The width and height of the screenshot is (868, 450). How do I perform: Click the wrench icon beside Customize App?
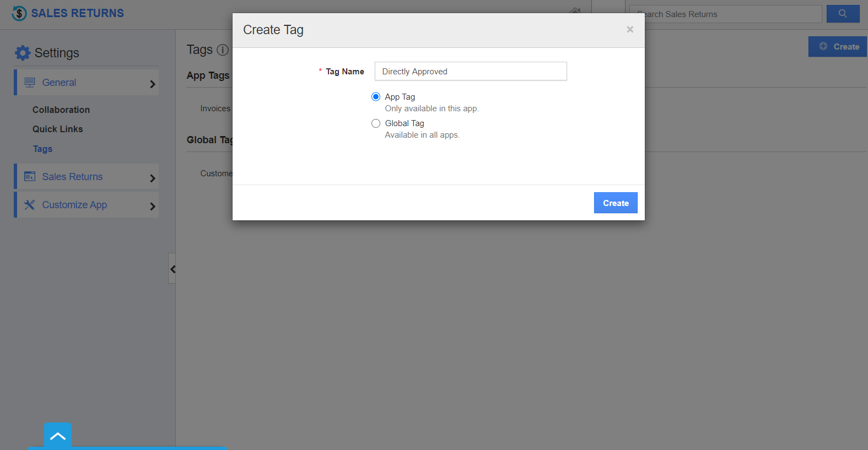30,204
